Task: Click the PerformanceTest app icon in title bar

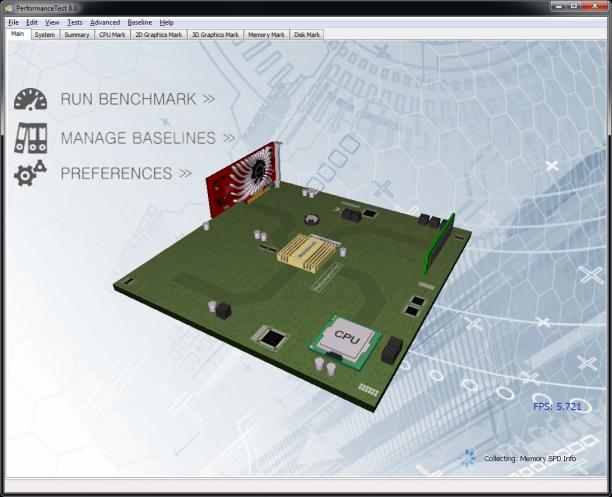Action: [9, 8]
